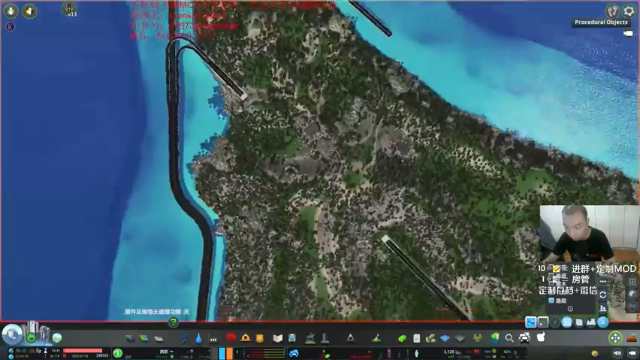Open the Education menu book icon
This screenshot has height=360, width=640.
278,338
